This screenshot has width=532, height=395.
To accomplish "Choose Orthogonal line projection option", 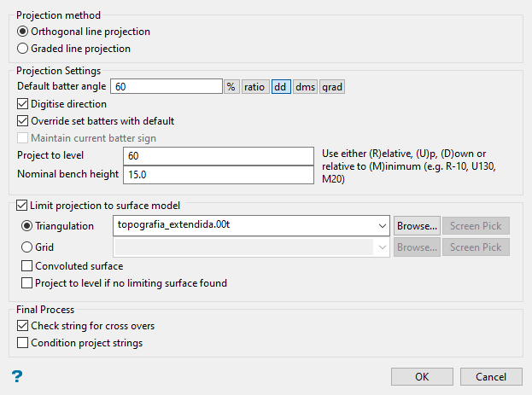I will [x=23, y=32].
